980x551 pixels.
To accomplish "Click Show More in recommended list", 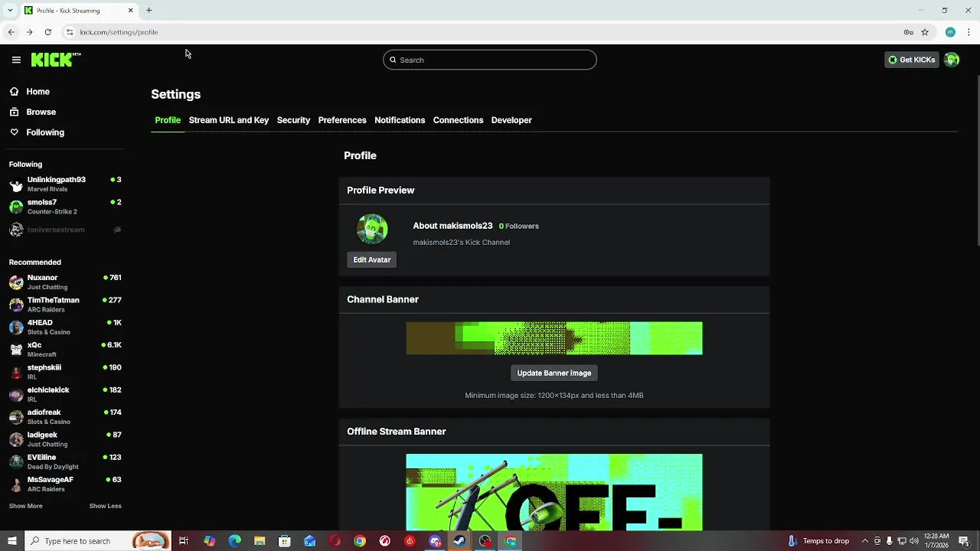I will [26, 506].
